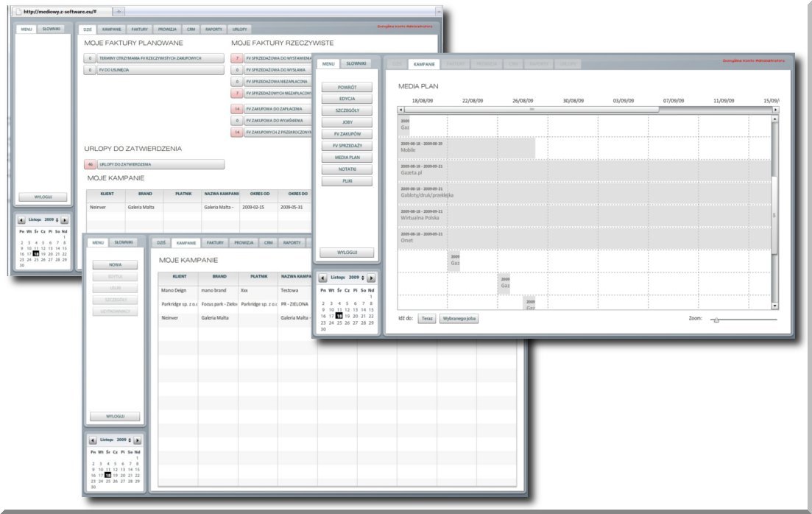Open NOTATKI in the side menu

click(x=347, y=169)
